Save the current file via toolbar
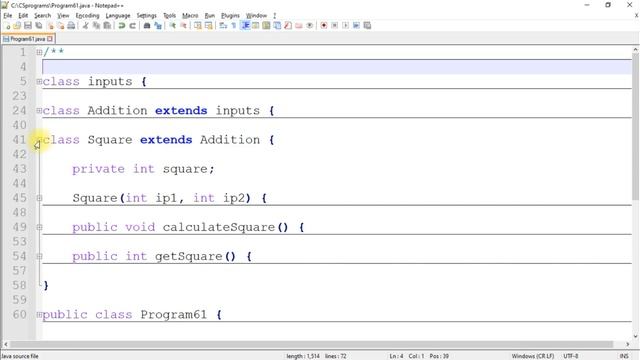This screenshot has height=360, width=640. pyautogui.click(x=28, y=25)
